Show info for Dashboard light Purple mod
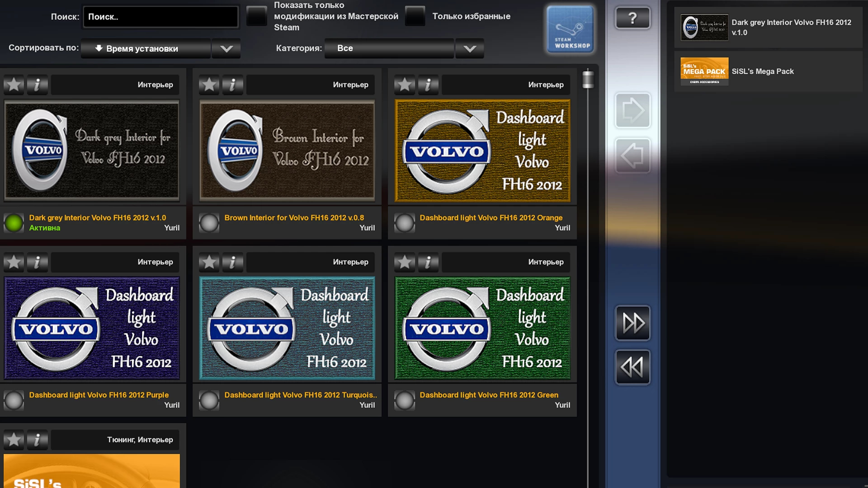 point(37,262)
